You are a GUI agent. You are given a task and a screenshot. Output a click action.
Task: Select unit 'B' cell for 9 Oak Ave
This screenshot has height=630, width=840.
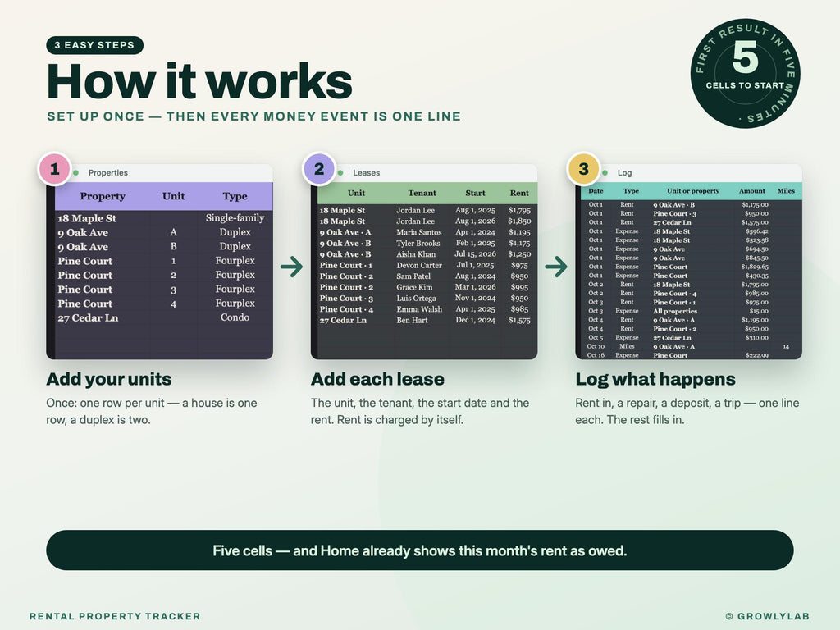pos(173,246)
